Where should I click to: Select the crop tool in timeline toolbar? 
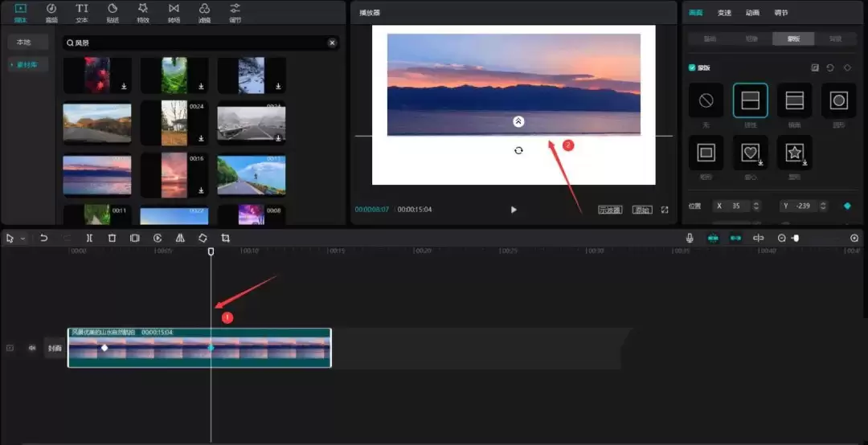click(225, 239)
